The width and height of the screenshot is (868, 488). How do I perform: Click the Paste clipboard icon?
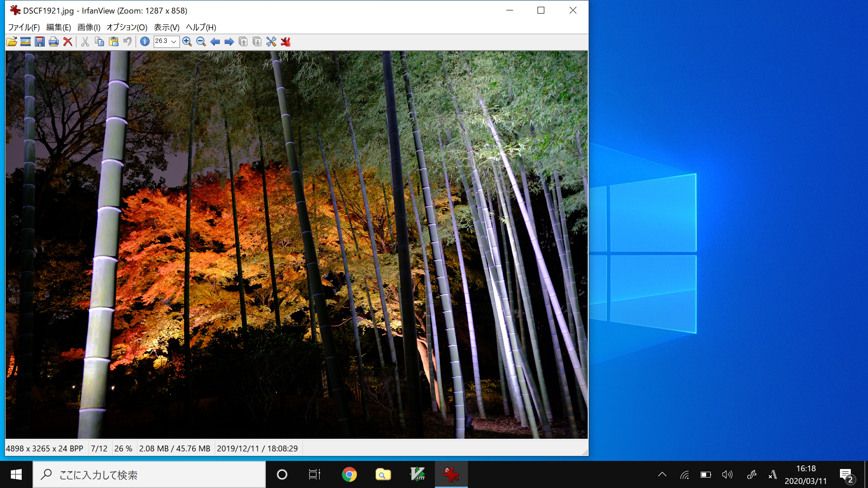pos(113,42)
